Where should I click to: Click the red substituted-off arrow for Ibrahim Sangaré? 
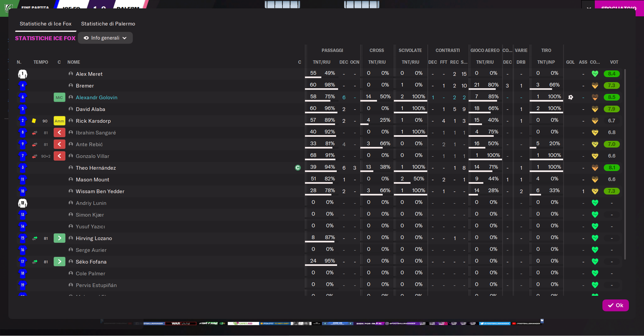tap(59, 132)
